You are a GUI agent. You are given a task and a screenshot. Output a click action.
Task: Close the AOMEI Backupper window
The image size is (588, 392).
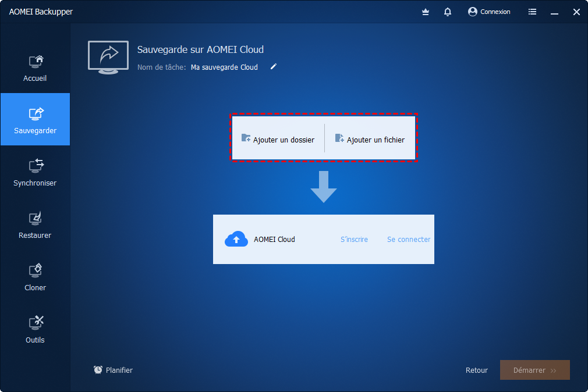point(576,12)
